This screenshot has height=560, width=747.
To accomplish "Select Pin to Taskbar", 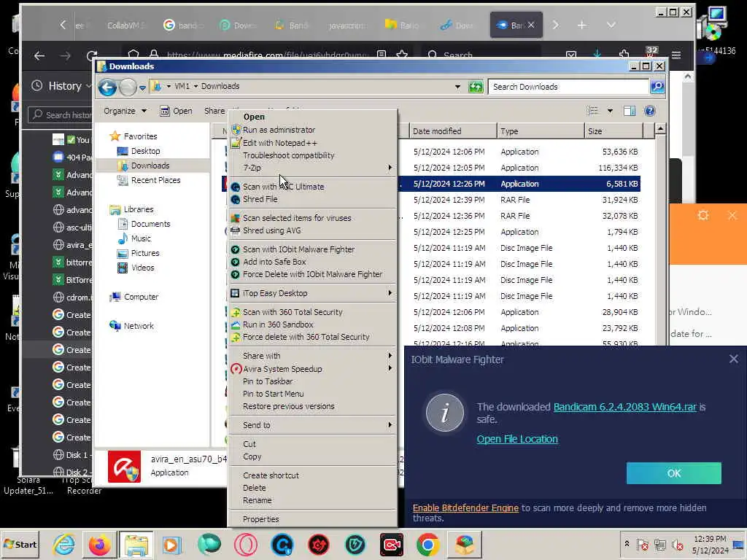I will (x=268, y=381).
